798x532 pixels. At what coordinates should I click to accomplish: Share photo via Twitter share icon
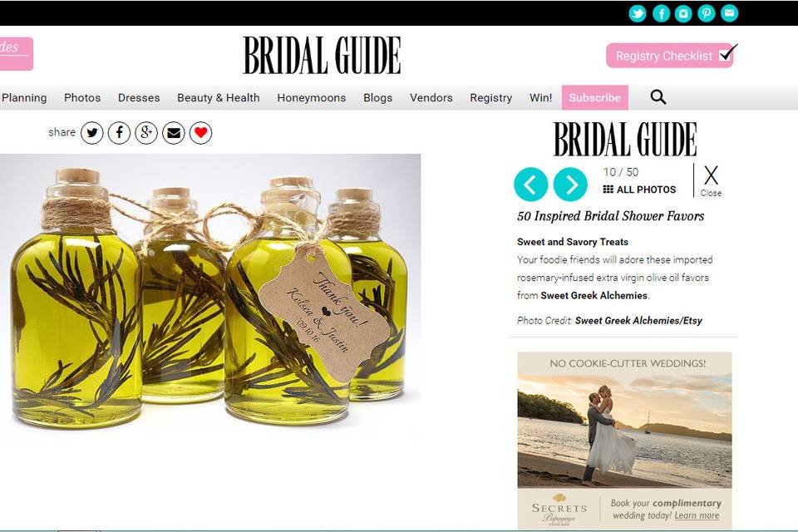point(92,133)
